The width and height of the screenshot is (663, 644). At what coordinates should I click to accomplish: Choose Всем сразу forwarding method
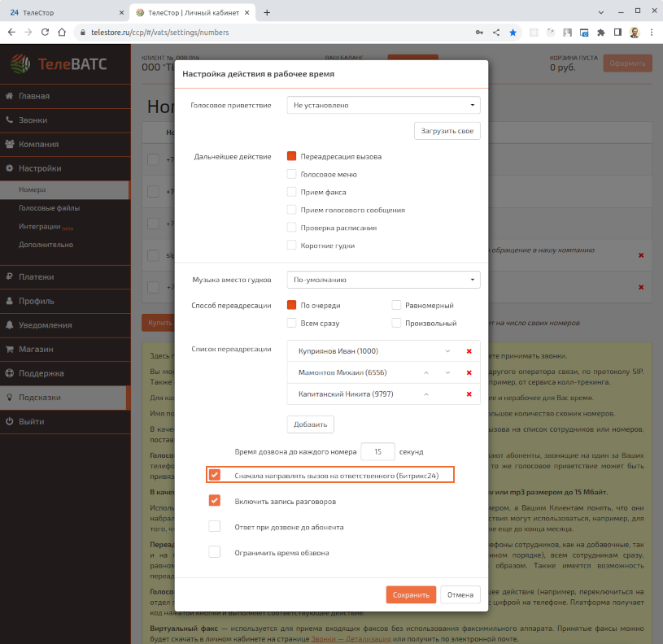tap(291, 323)
